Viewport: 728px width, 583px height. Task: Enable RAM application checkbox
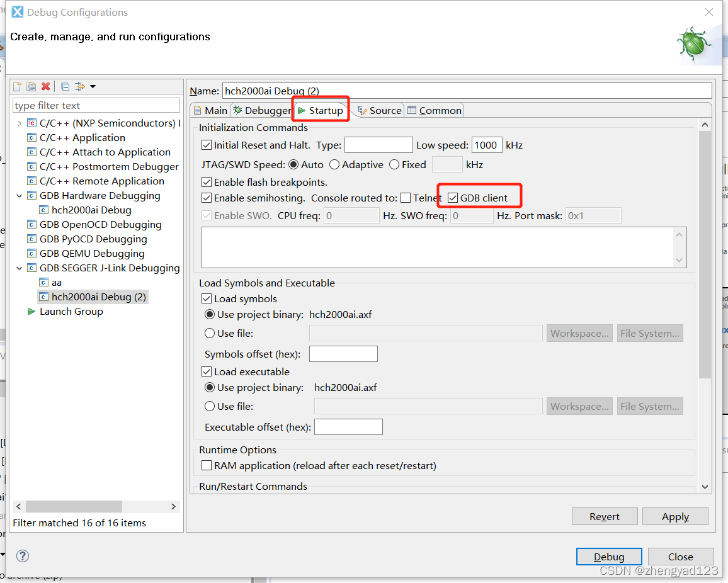207,466
